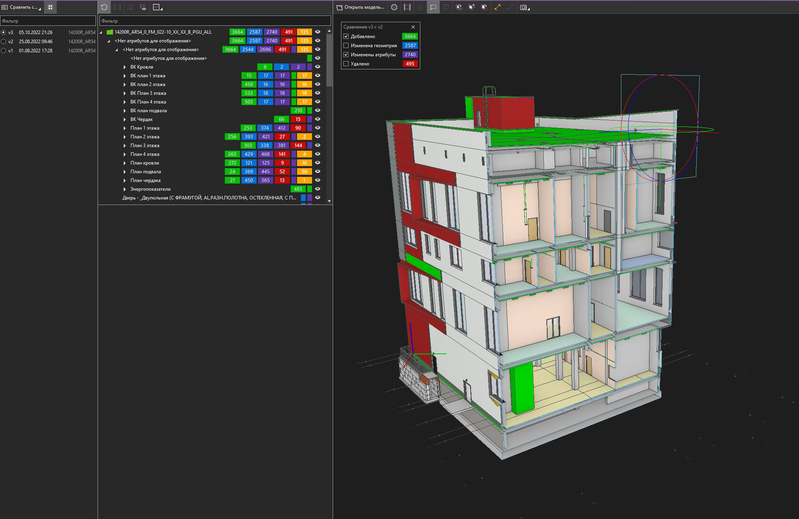Toggle visibility eye for 'План 4 этажа' row
This screenshot has width=799, height=519.
[x=318, y=154]
